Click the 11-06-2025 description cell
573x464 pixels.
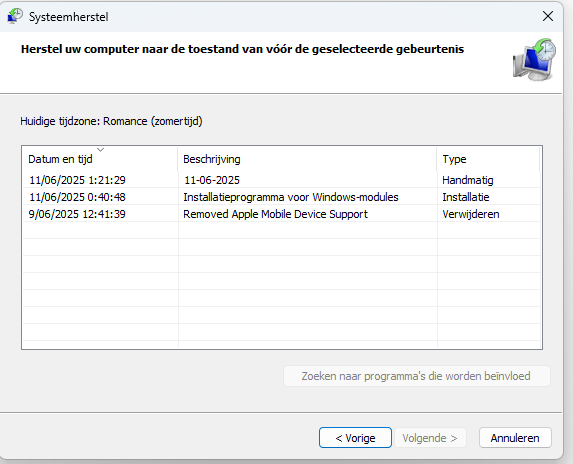[212, 180]
